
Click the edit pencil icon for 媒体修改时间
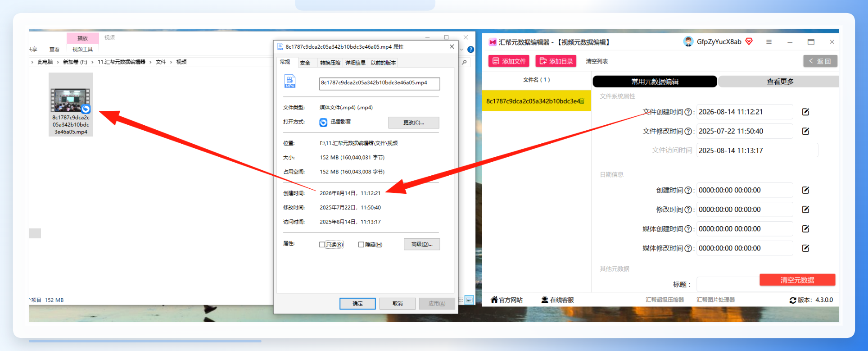806,248
